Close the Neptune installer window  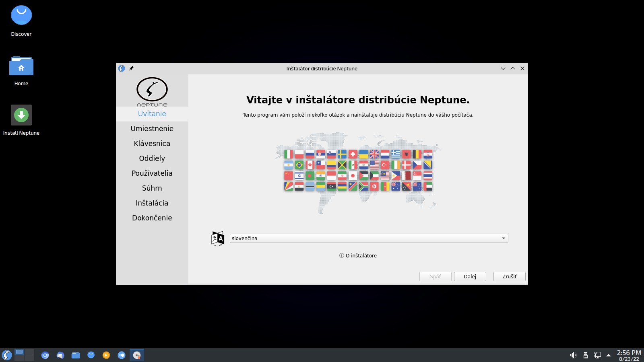[x=522, y=68]
